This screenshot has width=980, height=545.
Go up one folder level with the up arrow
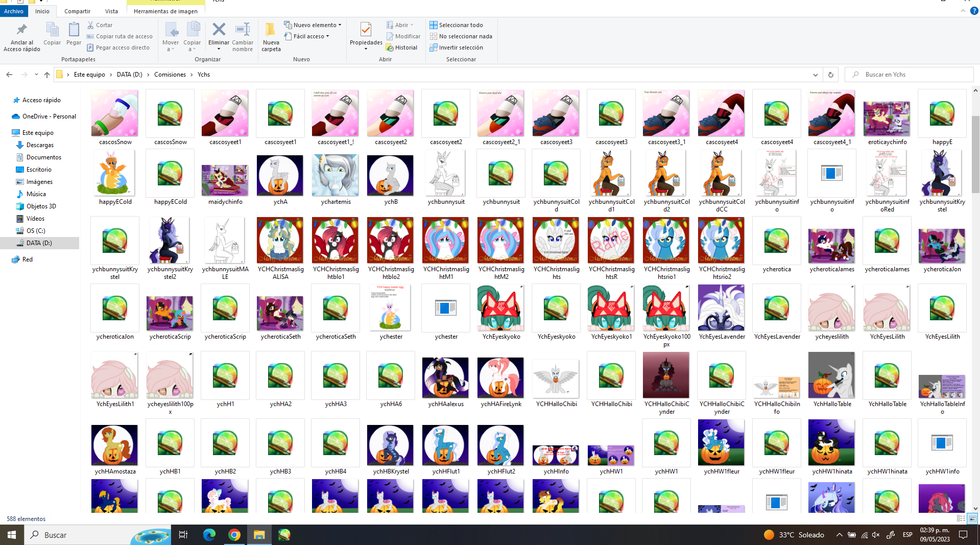47,75
